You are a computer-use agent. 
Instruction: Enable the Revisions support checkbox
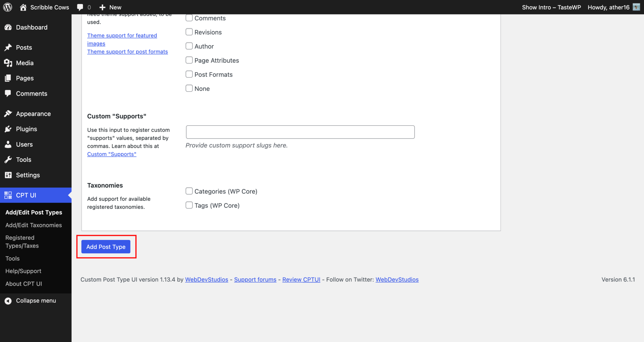click(189, 32)
